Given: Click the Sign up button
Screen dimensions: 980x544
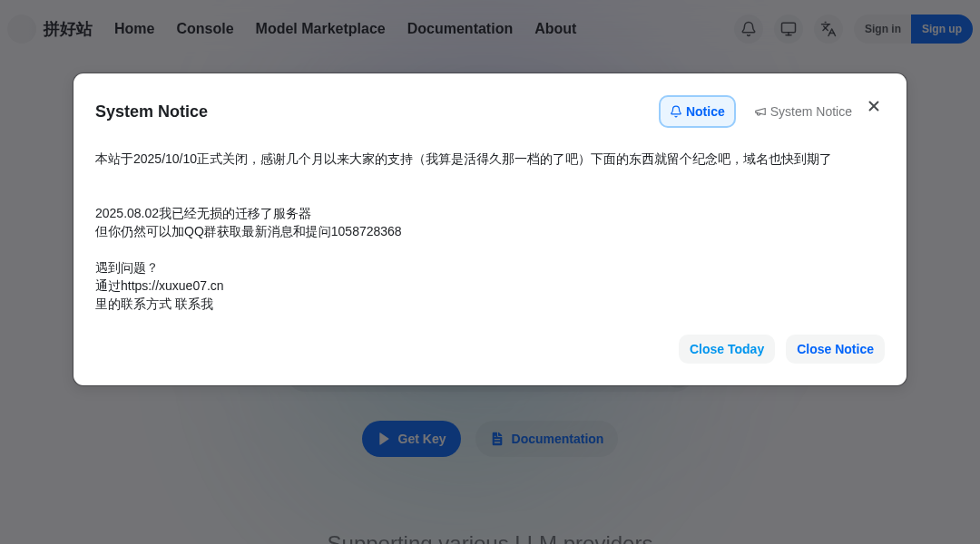Looking at the screenshot, I should point(941,29).
